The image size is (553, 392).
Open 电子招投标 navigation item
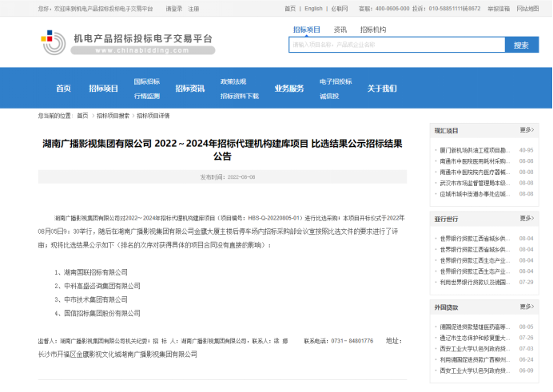336,81
